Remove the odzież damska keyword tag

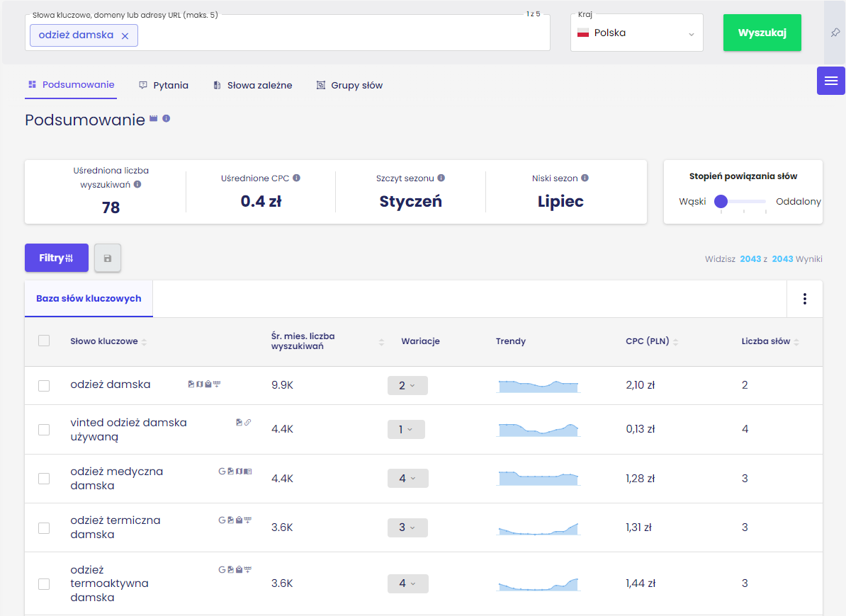point(125,35)
